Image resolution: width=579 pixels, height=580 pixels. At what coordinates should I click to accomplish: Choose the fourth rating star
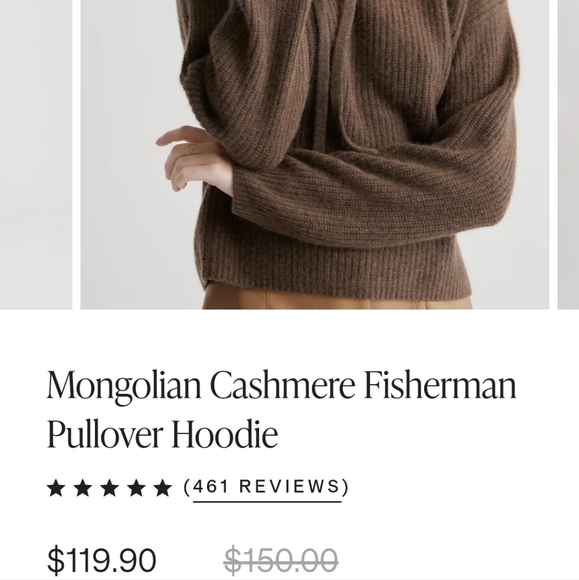(x=137, y=488)
